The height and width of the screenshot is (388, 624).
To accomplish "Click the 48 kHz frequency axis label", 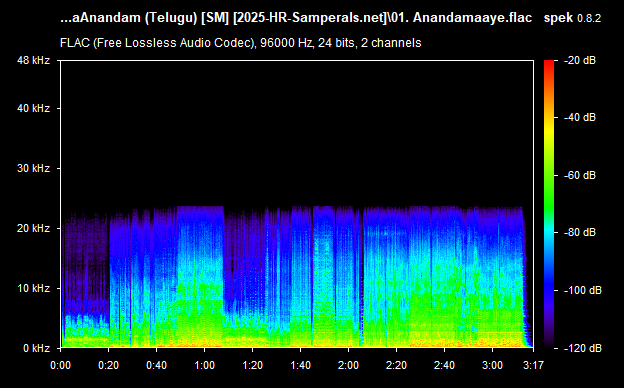I will [33, 60].
